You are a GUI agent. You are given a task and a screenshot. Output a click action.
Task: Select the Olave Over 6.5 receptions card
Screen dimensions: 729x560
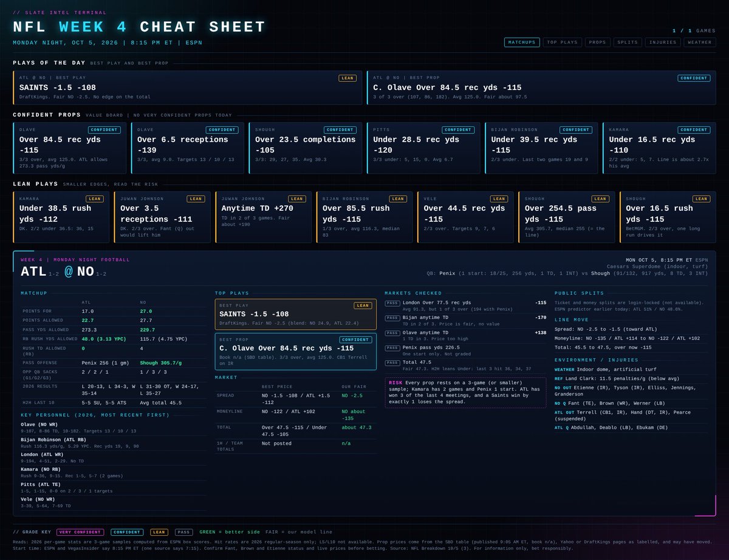tap(187, 148)
